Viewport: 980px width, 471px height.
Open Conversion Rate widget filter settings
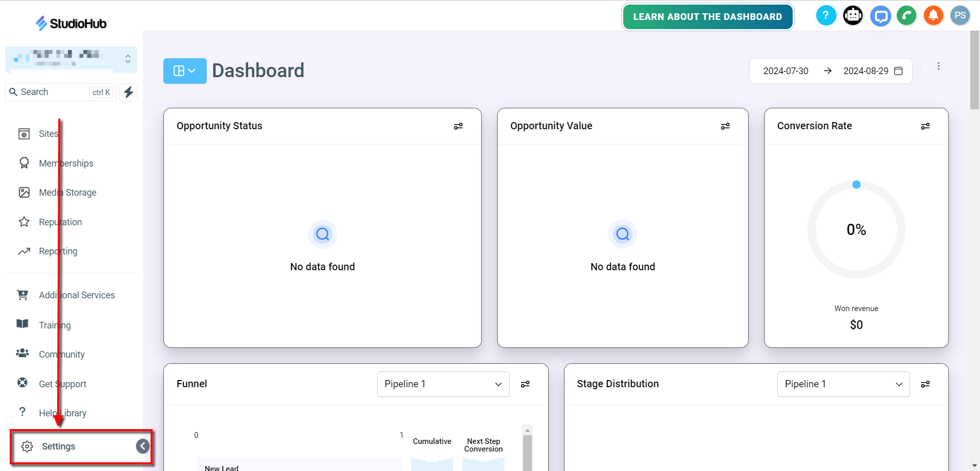coord(925,126)
